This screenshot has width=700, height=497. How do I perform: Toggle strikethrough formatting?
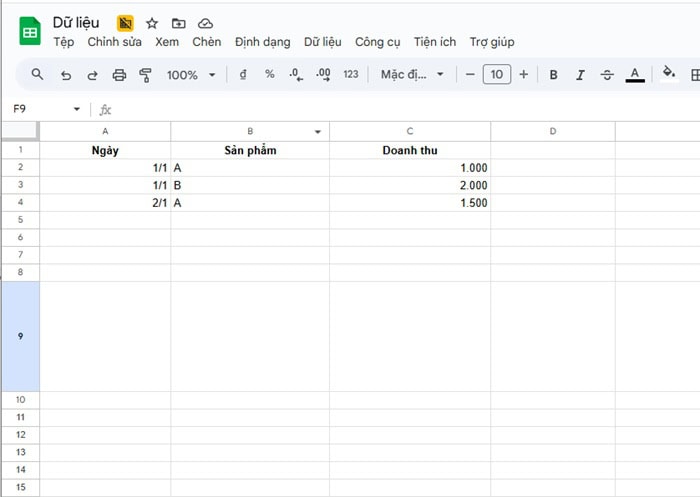(x=607, y=75)
